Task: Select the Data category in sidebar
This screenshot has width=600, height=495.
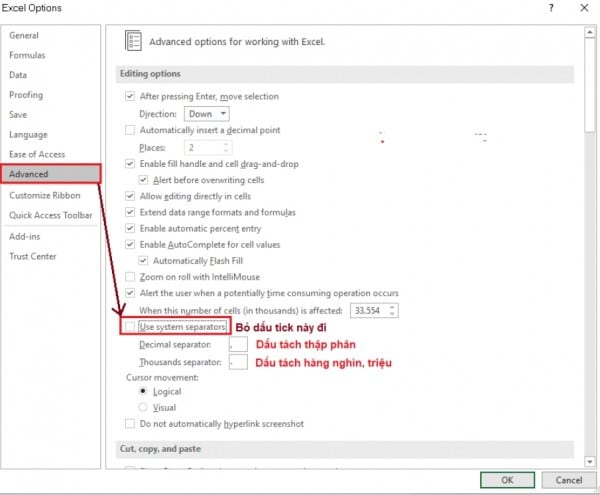Action: tap(18, 75)
